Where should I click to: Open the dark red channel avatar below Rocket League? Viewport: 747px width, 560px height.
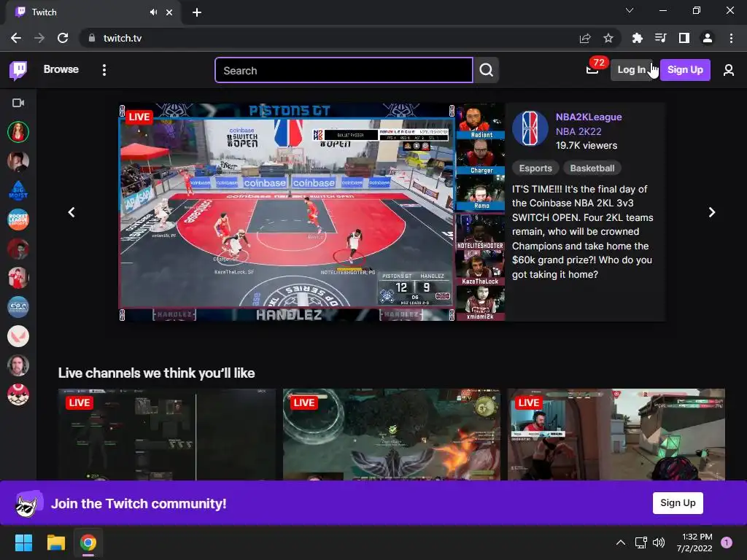point(18,249)
